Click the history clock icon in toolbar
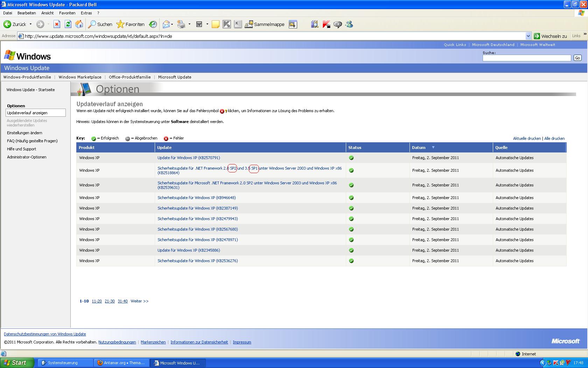The image size is (588, 368). point(153,24)
